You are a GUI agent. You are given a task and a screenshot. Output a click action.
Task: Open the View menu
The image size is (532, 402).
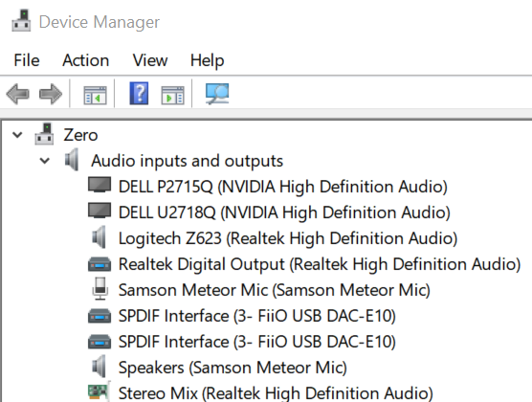(150, 60)
